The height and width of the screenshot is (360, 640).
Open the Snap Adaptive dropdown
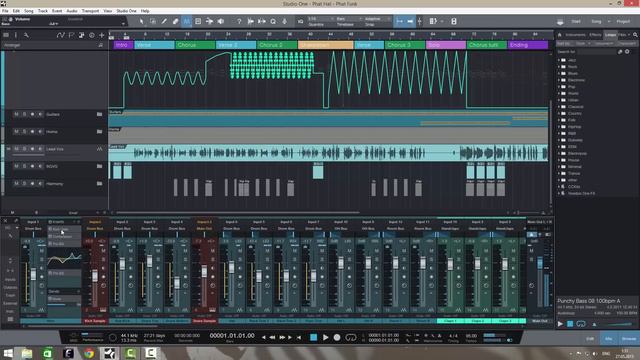(x=378, y=19)
